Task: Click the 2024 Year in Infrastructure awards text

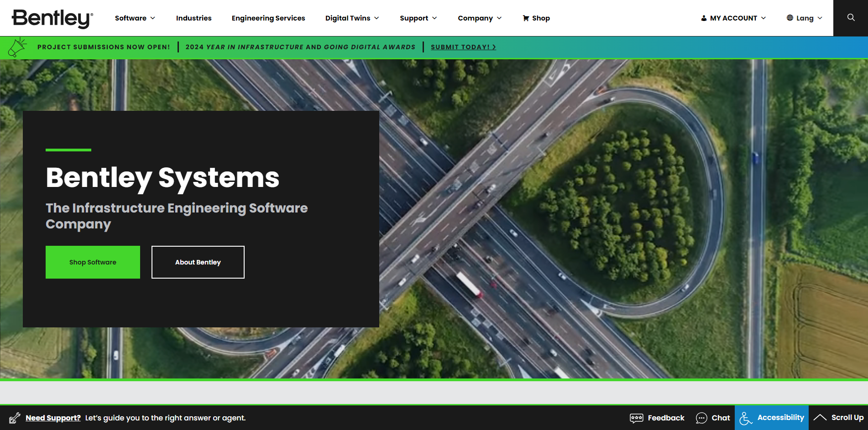Action: point(300,47)
